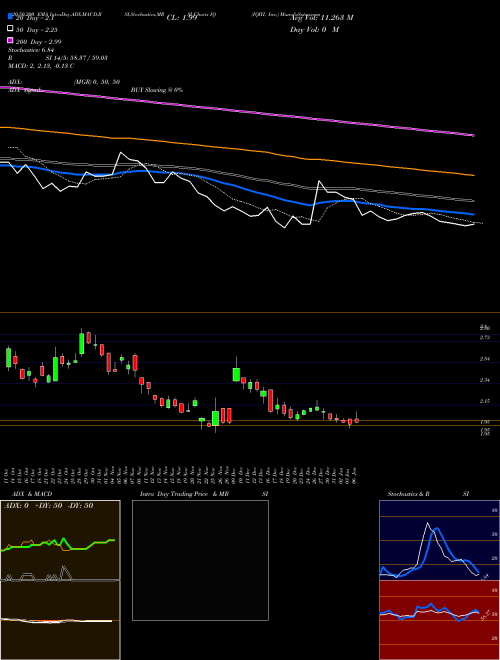Image resolution: width=500 pixels, height=660 pixels.
Task: Click the green gap-up candle in December
Action: [236, 374]
